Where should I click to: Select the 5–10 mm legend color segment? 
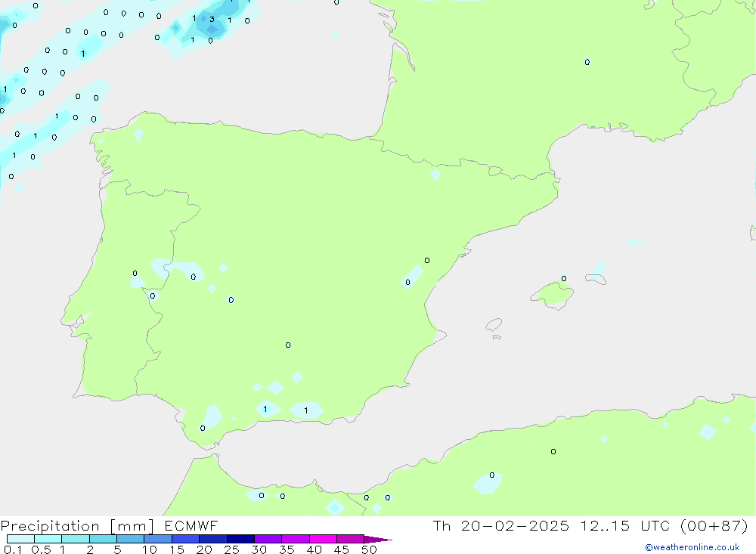(x=130, y=539)
